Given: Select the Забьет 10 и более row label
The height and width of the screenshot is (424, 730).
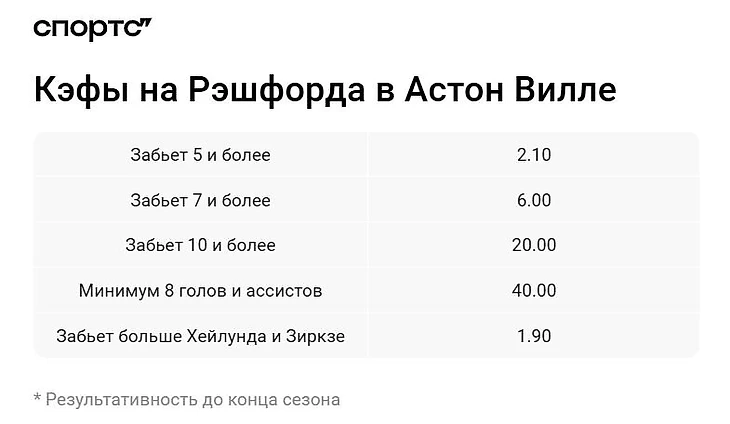Looking at the screenshot, I should point(200,245).
